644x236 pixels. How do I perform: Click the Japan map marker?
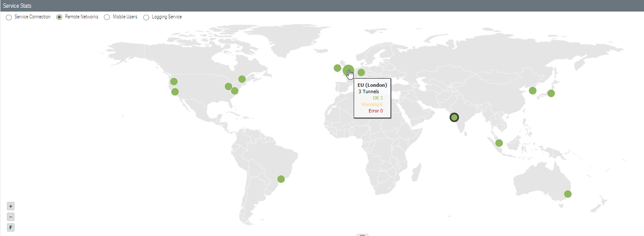551,93
